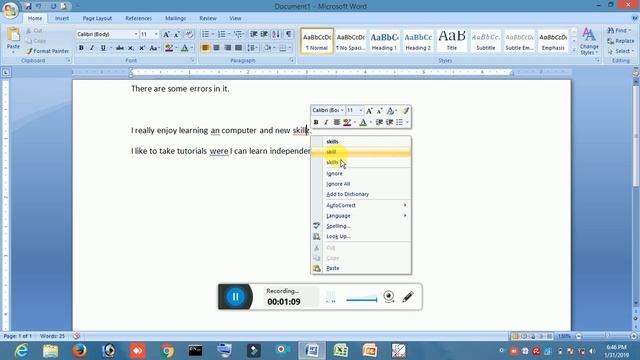Open Firefox from the taskbar

tap(79, 351)
